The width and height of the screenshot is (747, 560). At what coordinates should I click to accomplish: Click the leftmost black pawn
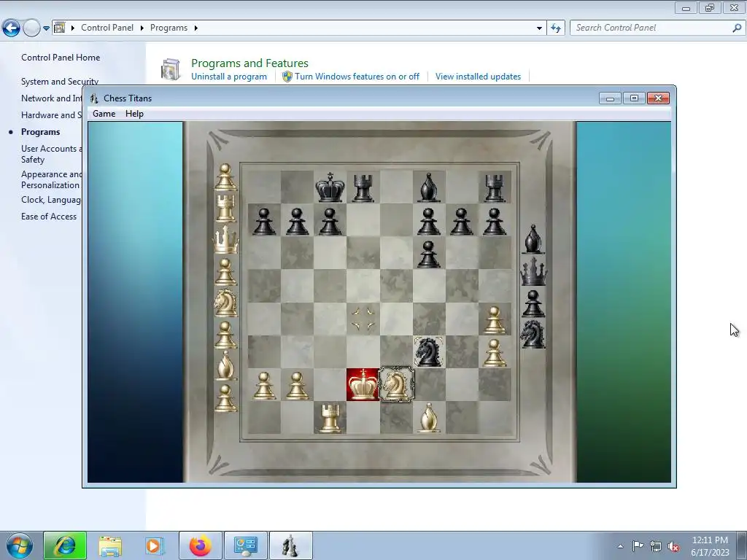264,221
